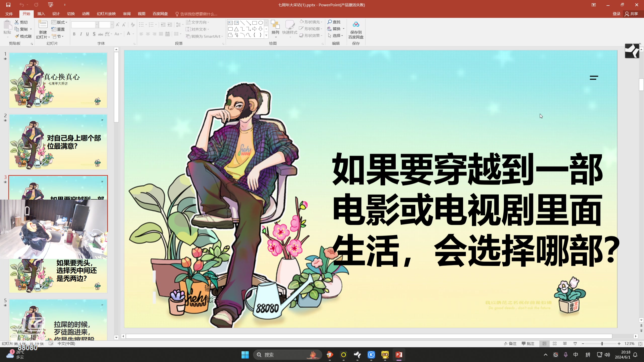644x362 pixels.
Task: Click the 登录 sign-in button
Action: (616, 14)
